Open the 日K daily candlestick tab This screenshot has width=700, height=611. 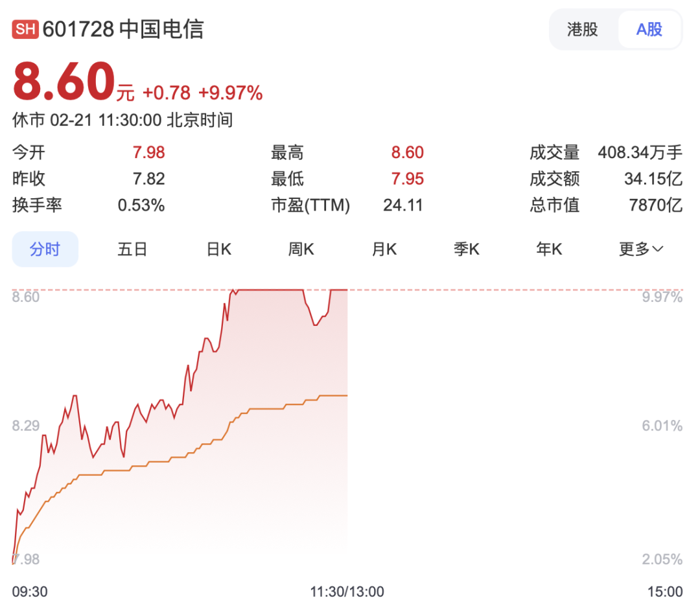[x=219, y=249]
